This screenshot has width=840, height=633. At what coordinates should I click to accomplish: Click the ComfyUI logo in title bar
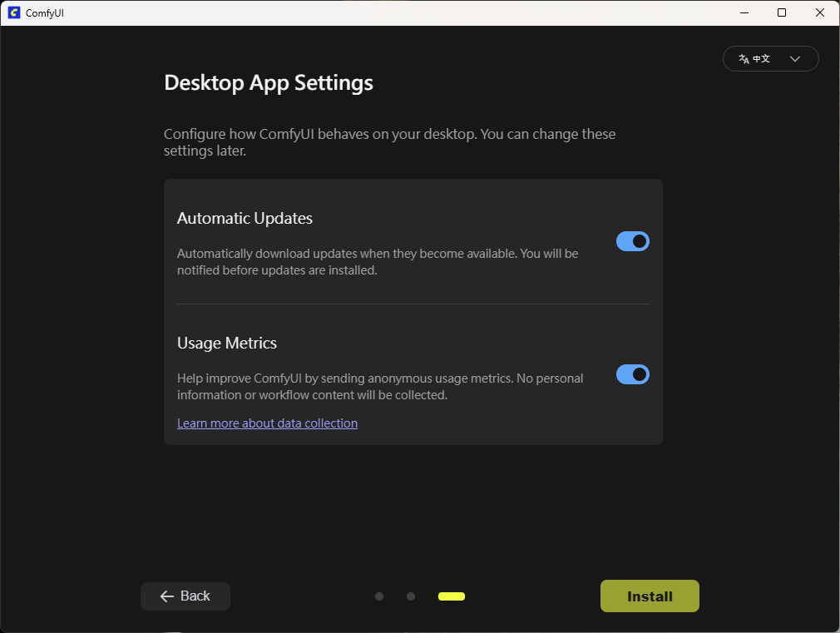click(13, 12)
